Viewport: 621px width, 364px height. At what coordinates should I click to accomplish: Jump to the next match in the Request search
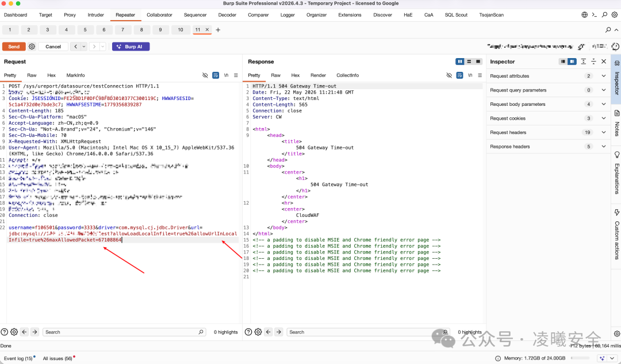pyautogui.click(x=35, y=332)
